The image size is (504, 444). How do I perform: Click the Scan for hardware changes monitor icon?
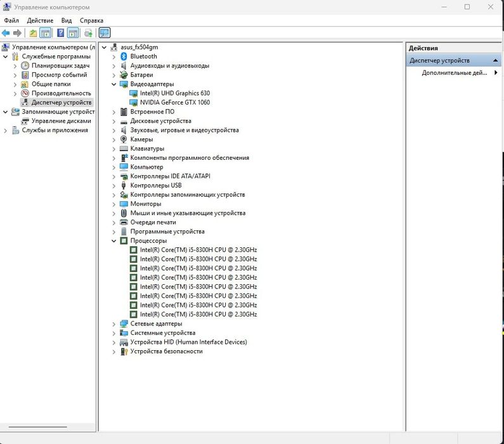click(x=105, y=33)
